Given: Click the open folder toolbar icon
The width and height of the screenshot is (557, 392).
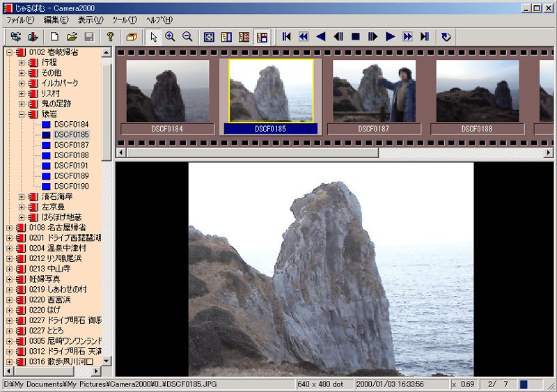Looking at the screenshot, I should click(x=72, y=37).
